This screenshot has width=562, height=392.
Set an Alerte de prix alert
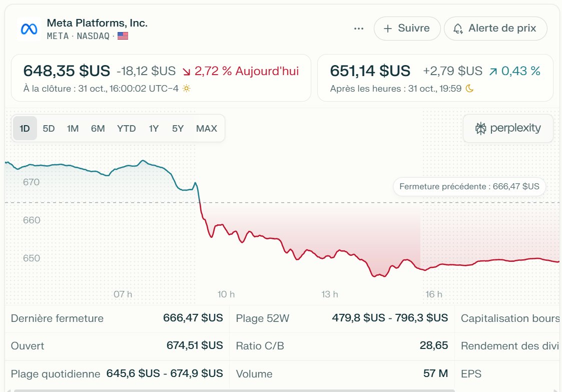coord(495,29)
